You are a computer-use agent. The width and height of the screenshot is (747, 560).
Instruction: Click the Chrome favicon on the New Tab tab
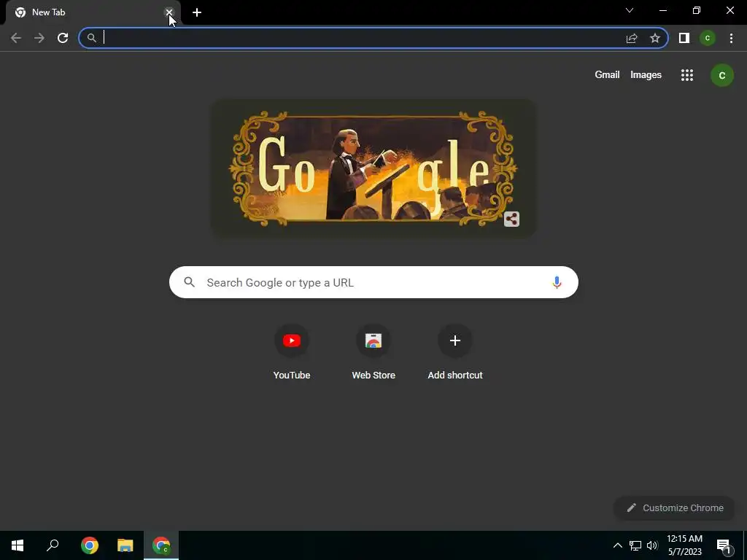pos(20,12)
